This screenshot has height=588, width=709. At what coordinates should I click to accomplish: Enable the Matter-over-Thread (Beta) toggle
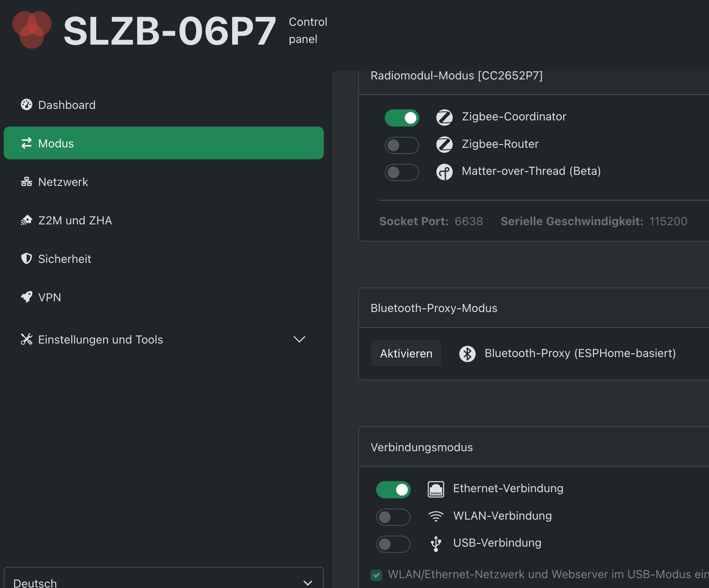pyautogui.click(x=402, y=172)
